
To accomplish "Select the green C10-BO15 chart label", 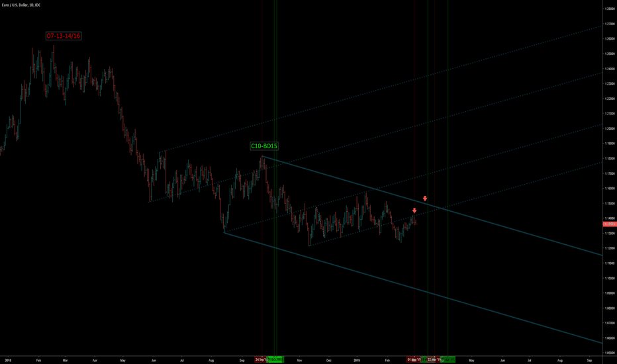I will (264, 146).
